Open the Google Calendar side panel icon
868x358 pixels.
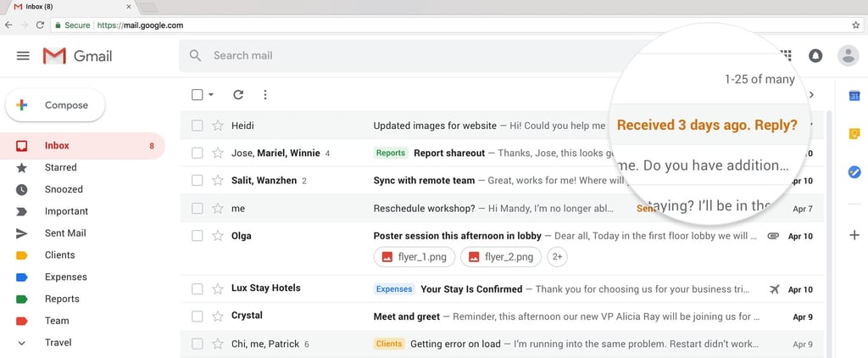pyautogui.click(x=854, y=96)
